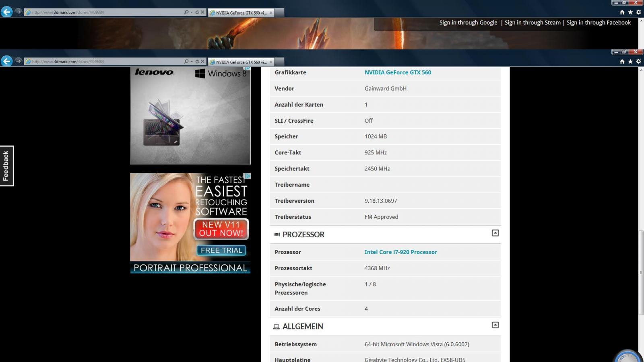Click FREE TRIAL in Portrait Professional ad

(x=221, y=250)
